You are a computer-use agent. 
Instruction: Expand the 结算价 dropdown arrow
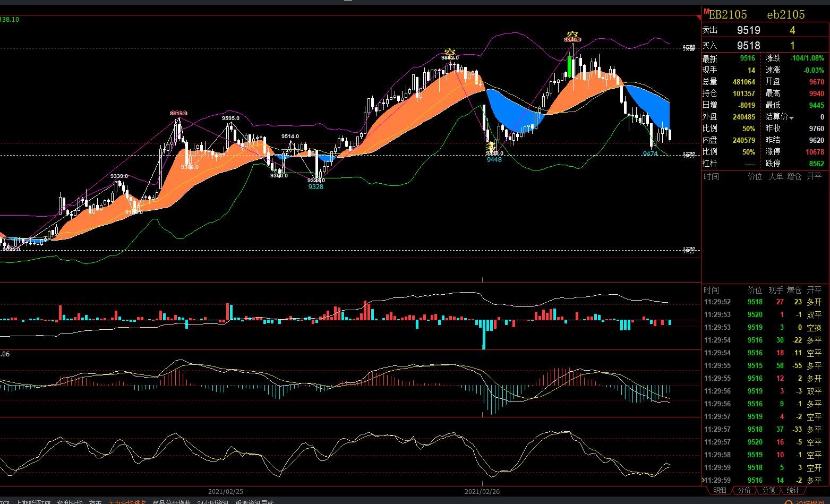click(792, 117)
